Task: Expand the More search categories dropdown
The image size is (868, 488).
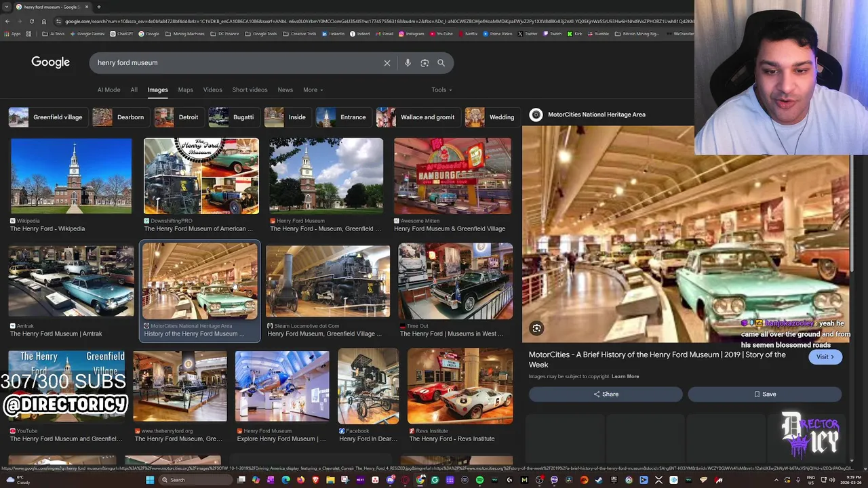Action: pyautogui.click(x=313, y=89)
